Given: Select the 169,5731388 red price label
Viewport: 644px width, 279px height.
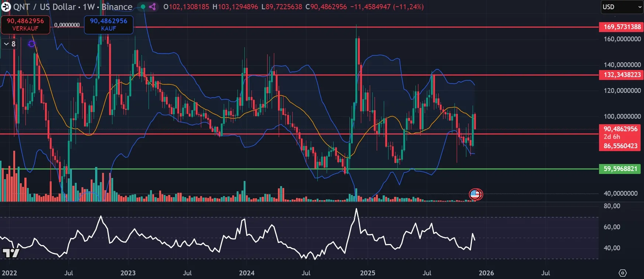Looking at the screenshot, I should click(x=622, y=27).
